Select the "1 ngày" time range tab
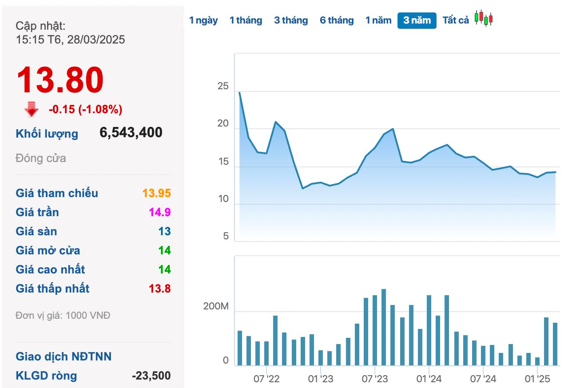The width and height of the screenshot is (588, 388). (203, 20)
